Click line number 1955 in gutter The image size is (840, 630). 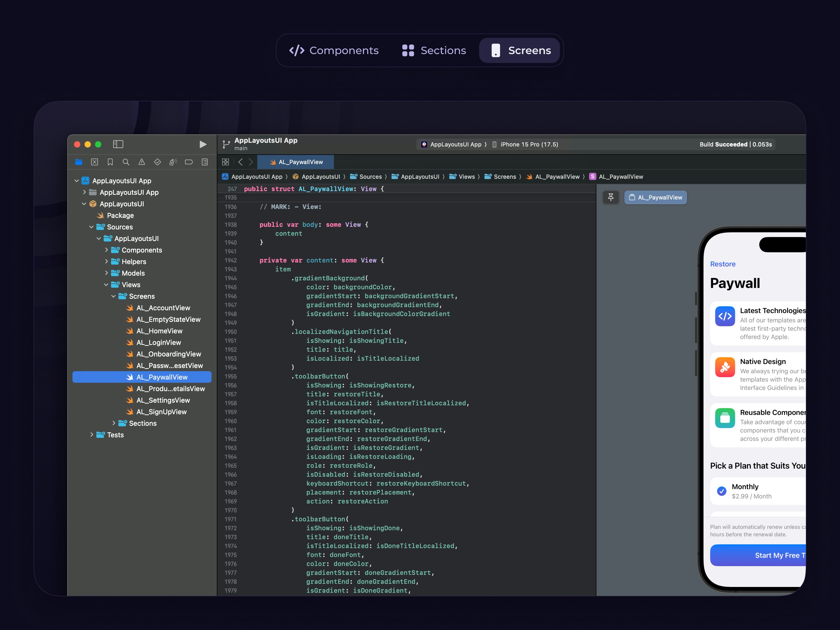230,376
